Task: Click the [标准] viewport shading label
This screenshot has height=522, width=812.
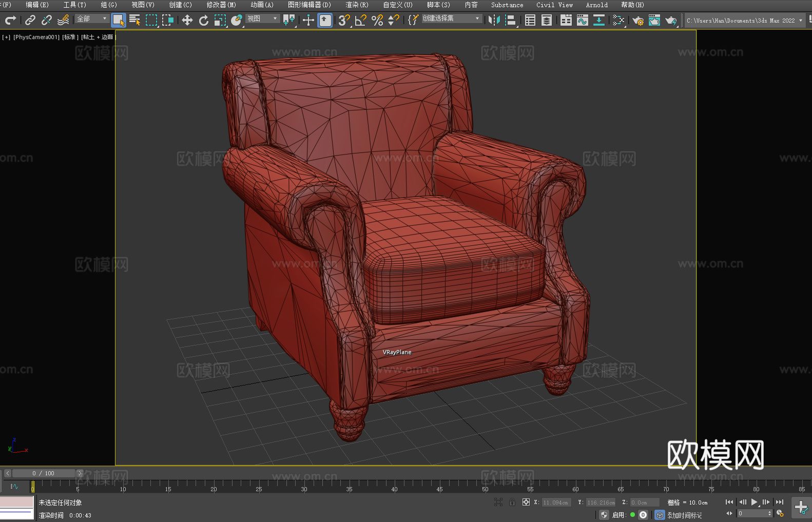Action: pyautogui.click(x=70, y=37)
